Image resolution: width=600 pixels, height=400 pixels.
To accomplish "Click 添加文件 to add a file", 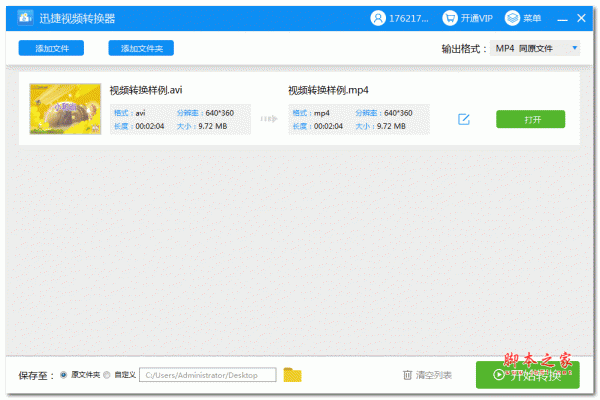I will pyautogui.click(x=51, y=48).
